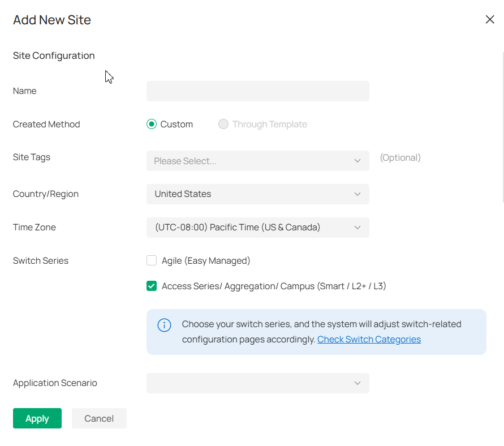Open the Check Switch Categories link

point(369,340)
